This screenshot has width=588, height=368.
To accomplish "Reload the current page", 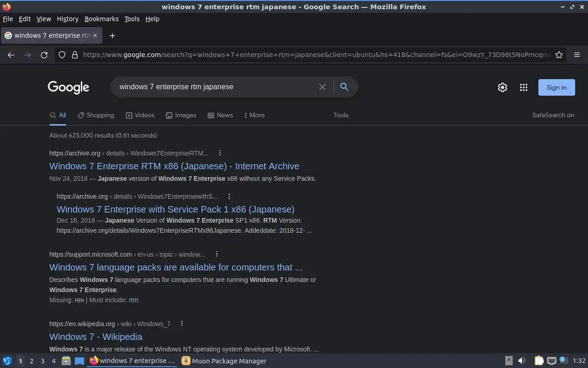I will (44, 55).
